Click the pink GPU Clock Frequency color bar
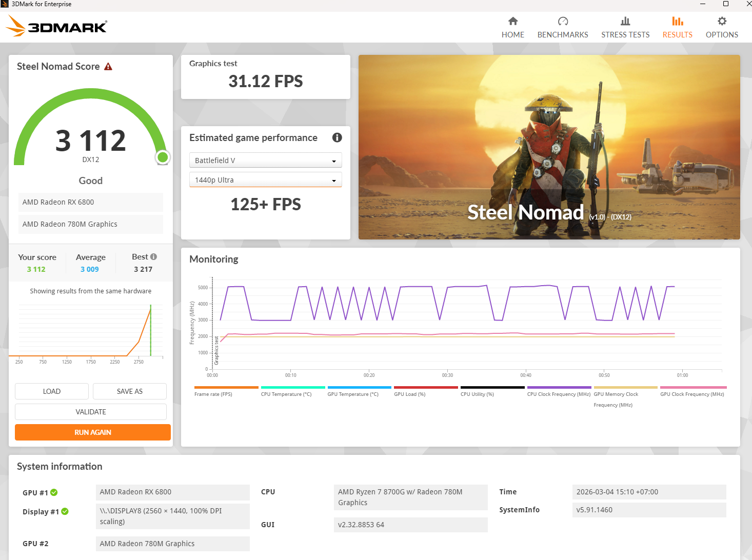Image resolution: width=752 pixels, height=560 pixels. tap(692, 388)
